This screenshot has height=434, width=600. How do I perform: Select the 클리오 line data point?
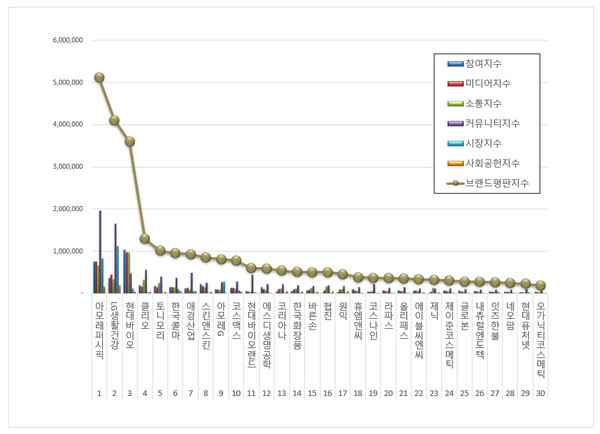pos(145,239)
